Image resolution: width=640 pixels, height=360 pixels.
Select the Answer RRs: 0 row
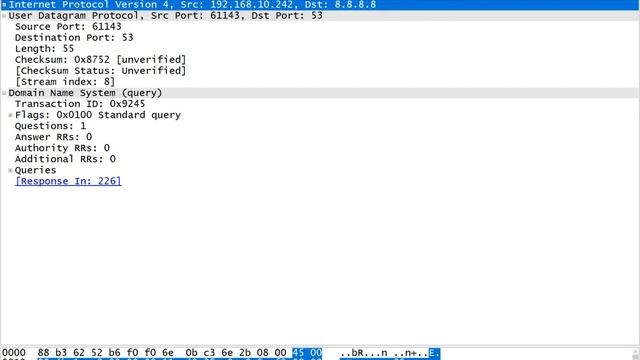[320, 137]
